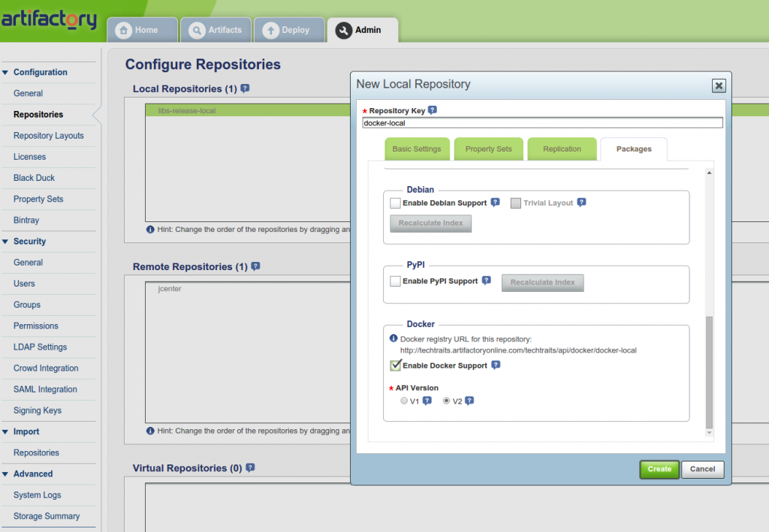Collapse the Configuration sidebar section
The width and height of the screenshot is (769, 532).
tap(6, 73)
